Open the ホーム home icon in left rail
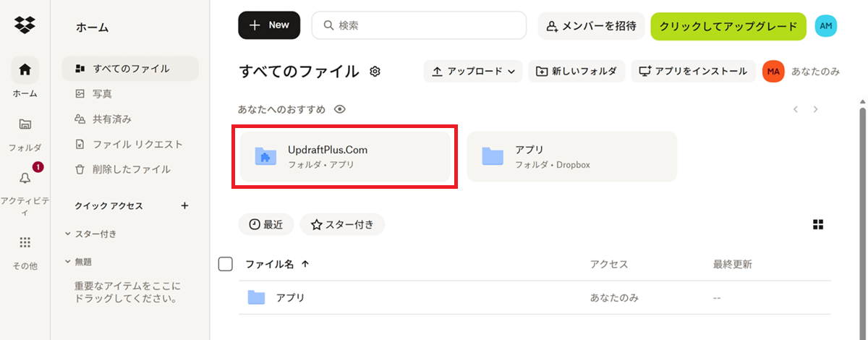The width and height of the screenshot is (868, 340). coord(25,70)
